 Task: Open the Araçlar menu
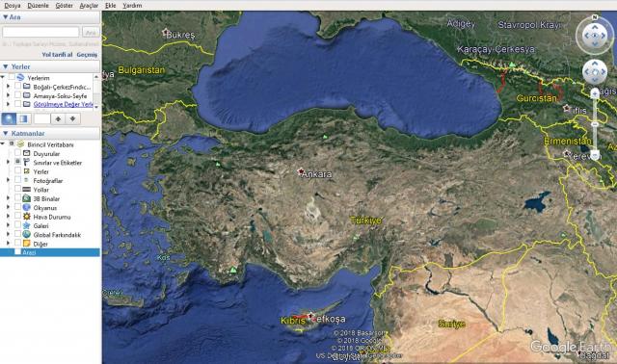coord(89,6)
